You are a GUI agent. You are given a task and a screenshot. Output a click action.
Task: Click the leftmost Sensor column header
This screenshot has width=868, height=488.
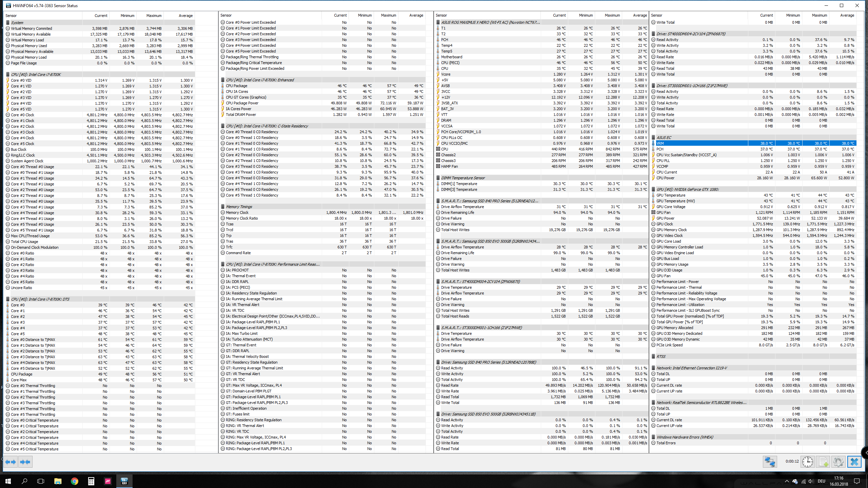point(11,16)
